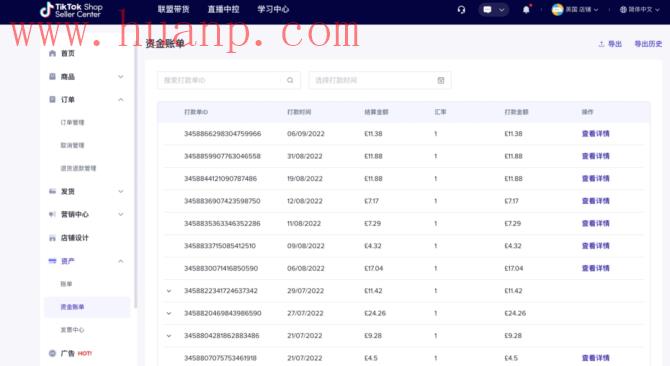Open the 广告 HOT sidebar item
Image resolution: width=670 pixels, height=366 pixels.
76,353
